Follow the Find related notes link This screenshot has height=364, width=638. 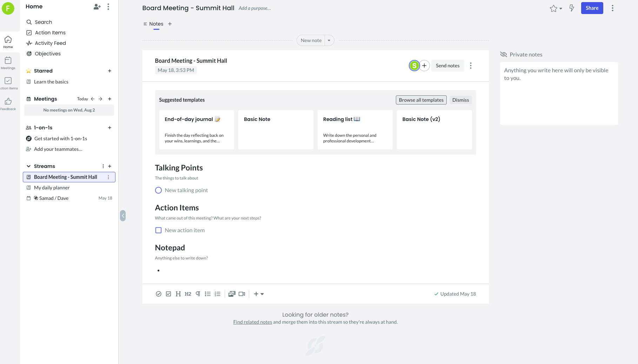click(253, 322)
